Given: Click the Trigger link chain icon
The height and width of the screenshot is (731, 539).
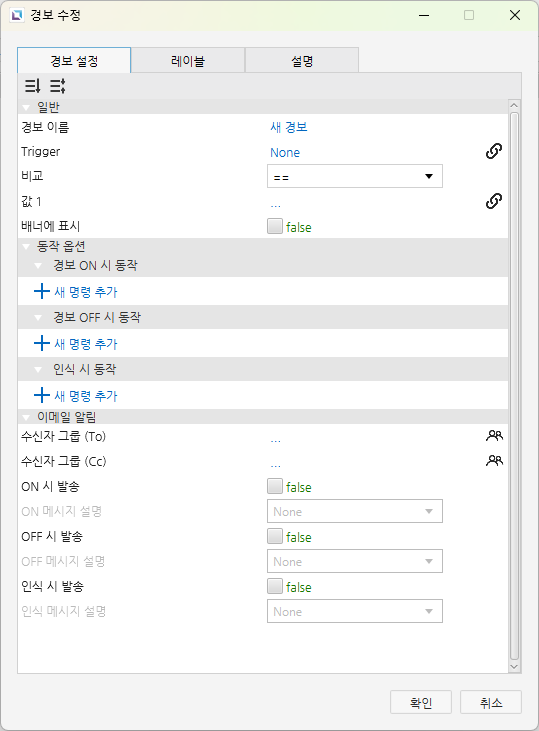Looking at the screenshot, I should click(x=494, y=151).
